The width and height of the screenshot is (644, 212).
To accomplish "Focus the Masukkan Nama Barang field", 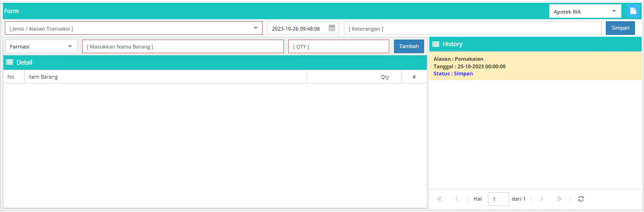I will 183,47.
